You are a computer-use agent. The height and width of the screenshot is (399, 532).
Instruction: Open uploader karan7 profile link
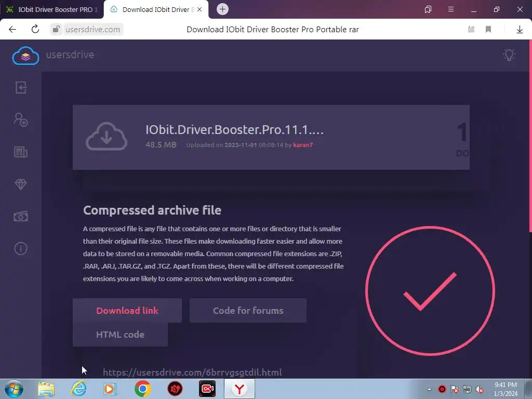[303, 145]
